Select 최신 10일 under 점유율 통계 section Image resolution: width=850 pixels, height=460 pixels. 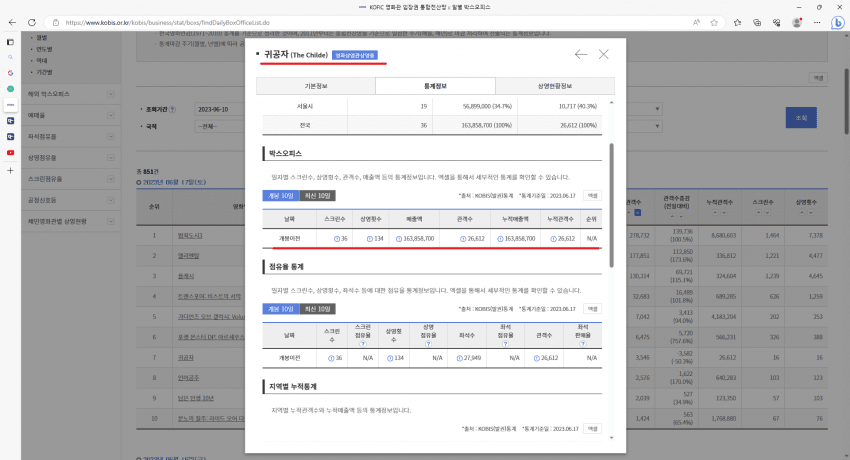click(317, 309)
